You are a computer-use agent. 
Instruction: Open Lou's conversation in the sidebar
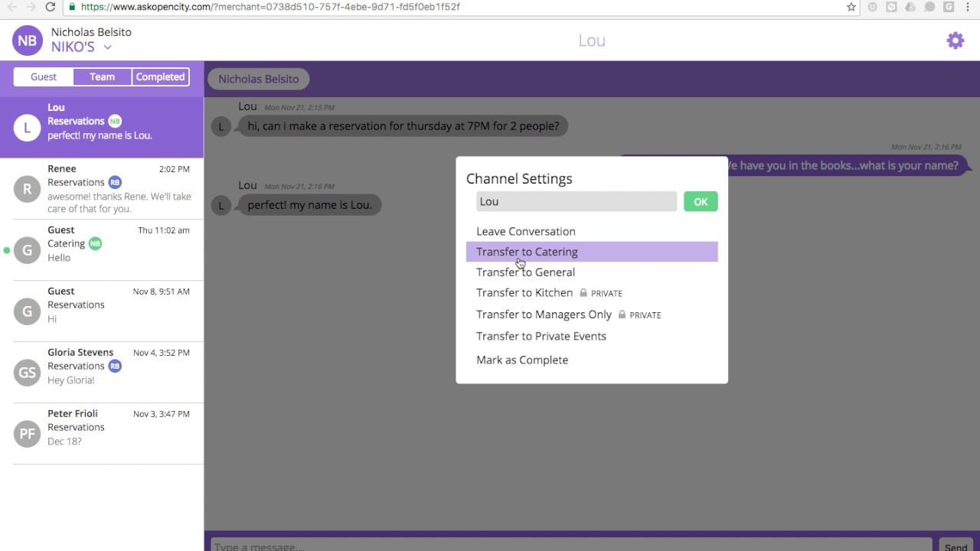point(102,128)
